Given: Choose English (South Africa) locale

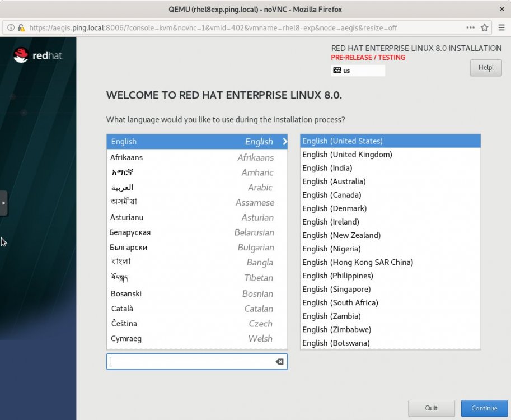Looking at the screenshot, I should [x=390, y=302].
